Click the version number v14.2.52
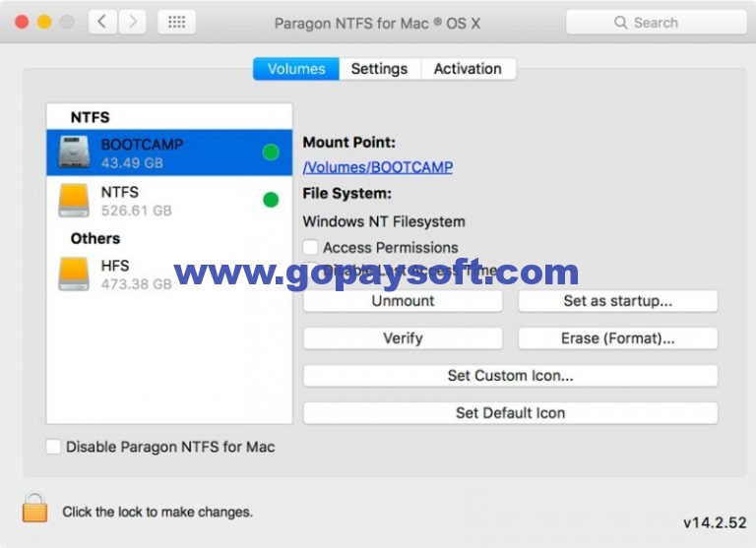Image resolution: width=756 pixels, height=548 pixels. click(715, 523)
